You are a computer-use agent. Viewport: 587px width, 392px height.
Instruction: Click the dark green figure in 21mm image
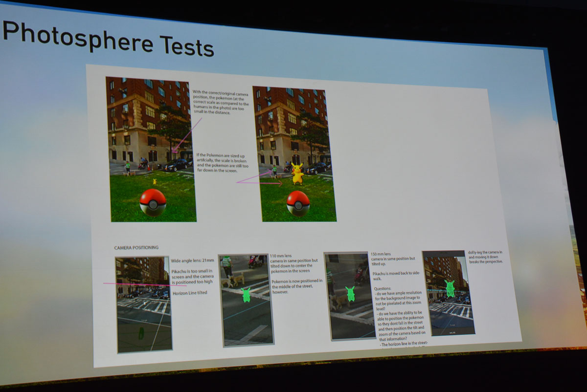[141, 334]
